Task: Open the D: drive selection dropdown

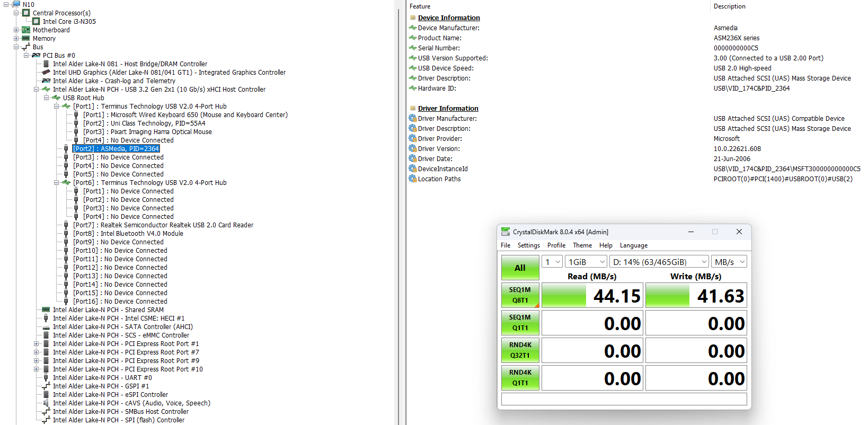Action: (x=659, y=262)
